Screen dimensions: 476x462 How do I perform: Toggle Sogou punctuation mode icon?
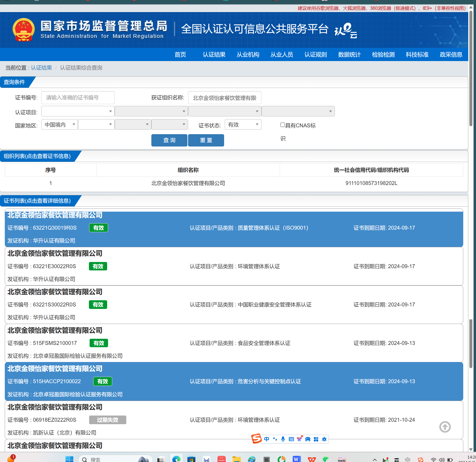275,439
